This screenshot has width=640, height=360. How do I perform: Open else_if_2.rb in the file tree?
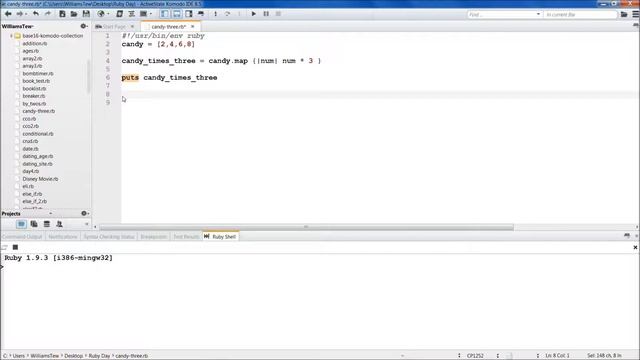35,201
